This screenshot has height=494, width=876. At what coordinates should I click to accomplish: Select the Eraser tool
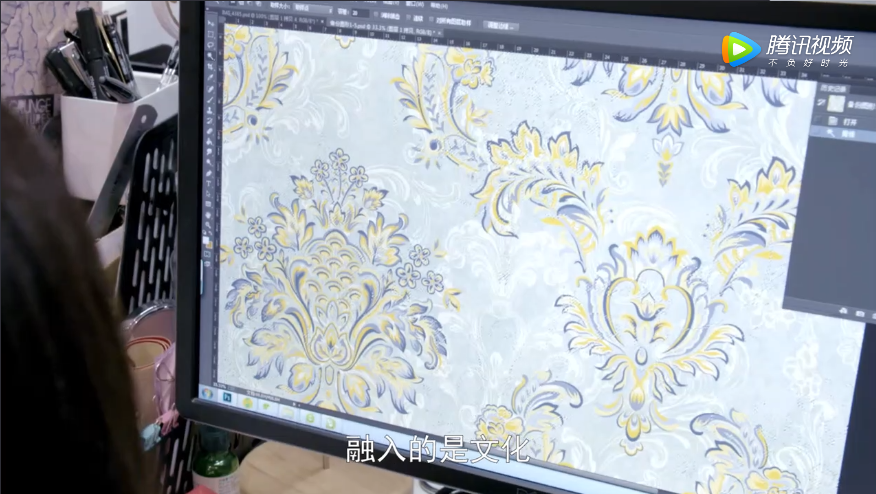209,131
